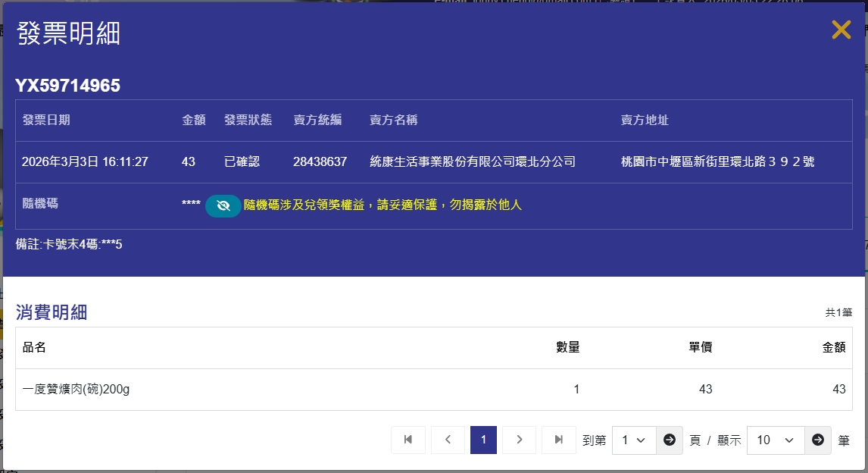The width and height of the screenshot is (868, 473).
Task: Jump to the last page icon
Action: (559, 440)
